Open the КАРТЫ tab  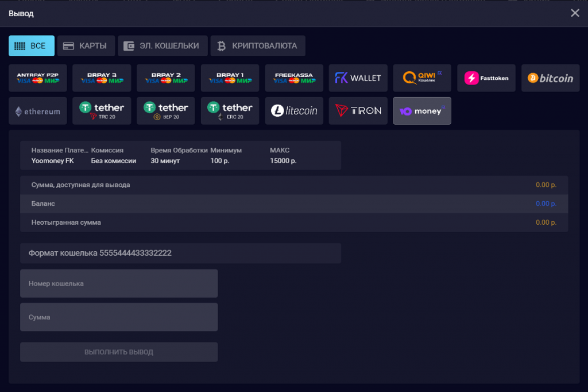coord(86,46)
